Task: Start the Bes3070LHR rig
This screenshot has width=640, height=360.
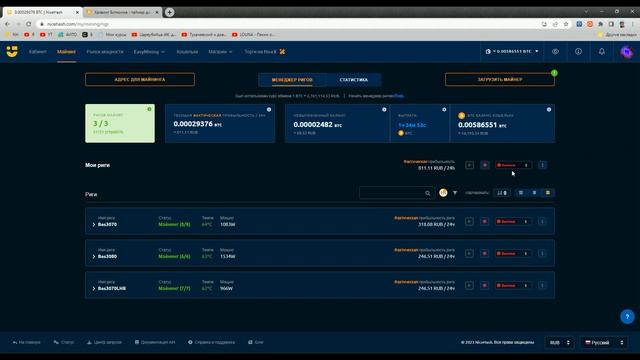Action: (x=469, y=286)
